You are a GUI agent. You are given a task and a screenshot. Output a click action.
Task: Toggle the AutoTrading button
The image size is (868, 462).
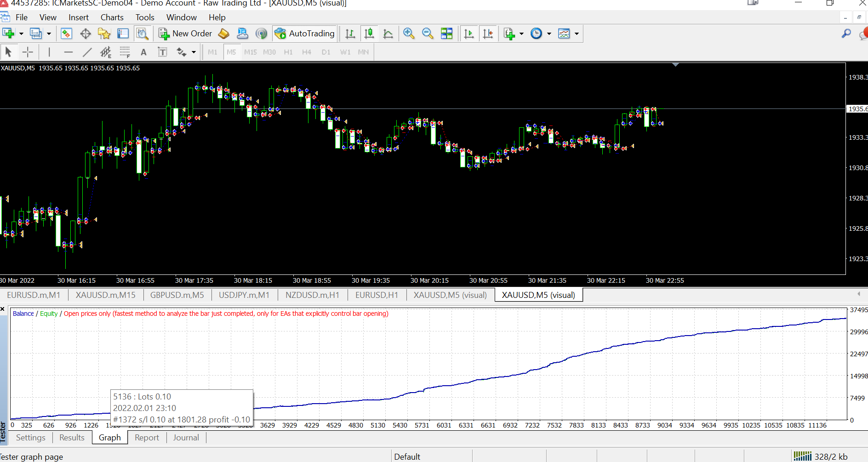(305, 34)
